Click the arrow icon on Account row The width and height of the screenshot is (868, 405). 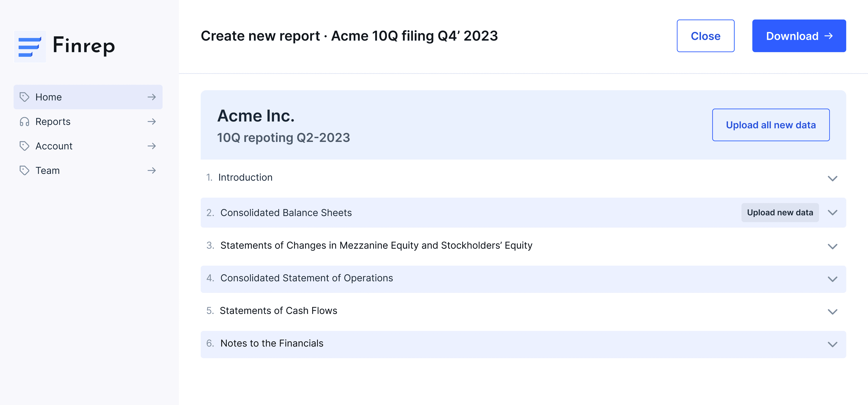tap(152, 146)
